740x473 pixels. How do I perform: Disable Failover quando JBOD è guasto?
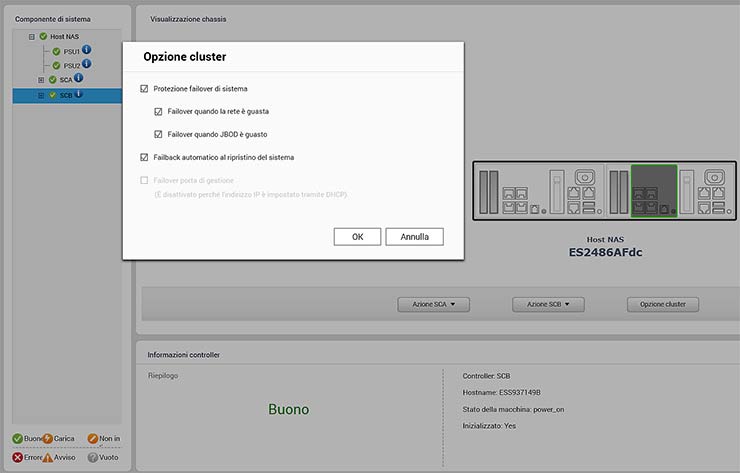(x=158, y=133)
